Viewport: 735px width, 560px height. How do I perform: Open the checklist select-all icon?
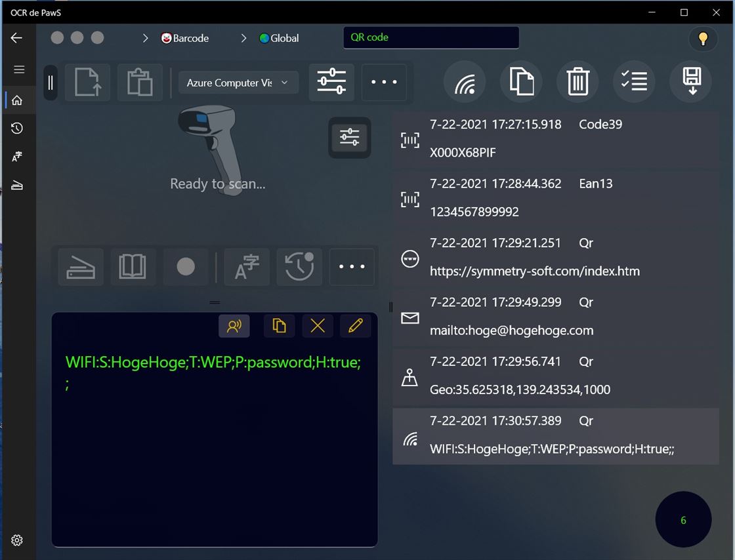(634, 83)
